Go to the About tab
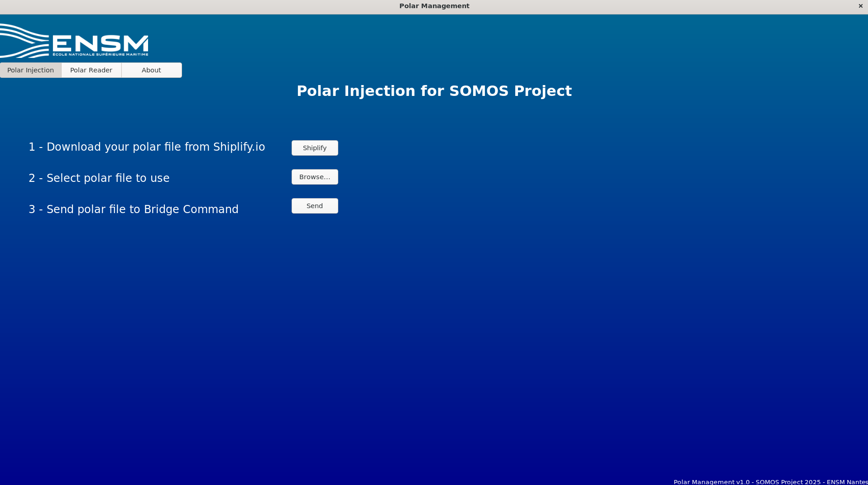 tap(151, 70)
